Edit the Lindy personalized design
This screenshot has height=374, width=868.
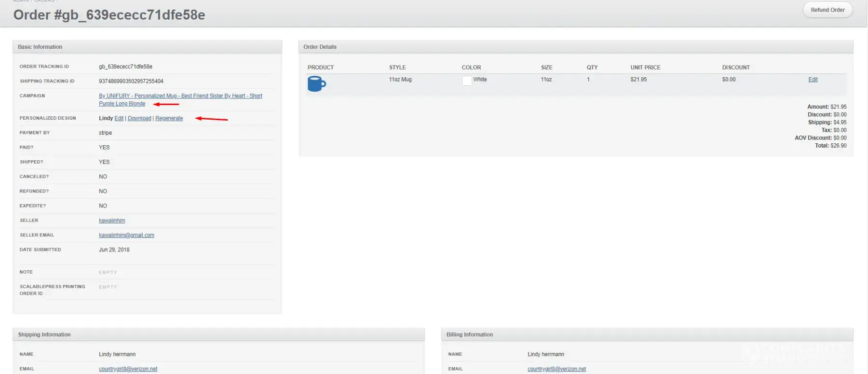pos(119,118)
